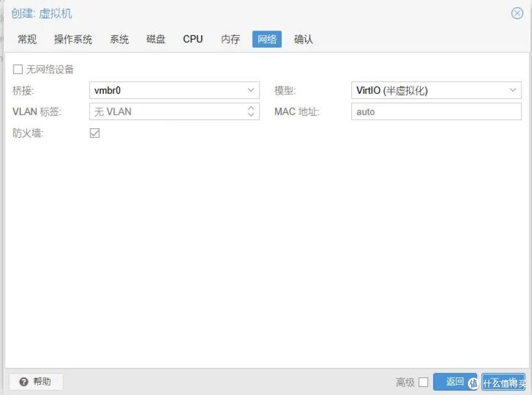Select the 磁盘 tab
Image resolution: width=532 pixels, height=395 pixels.
[156, 39]
